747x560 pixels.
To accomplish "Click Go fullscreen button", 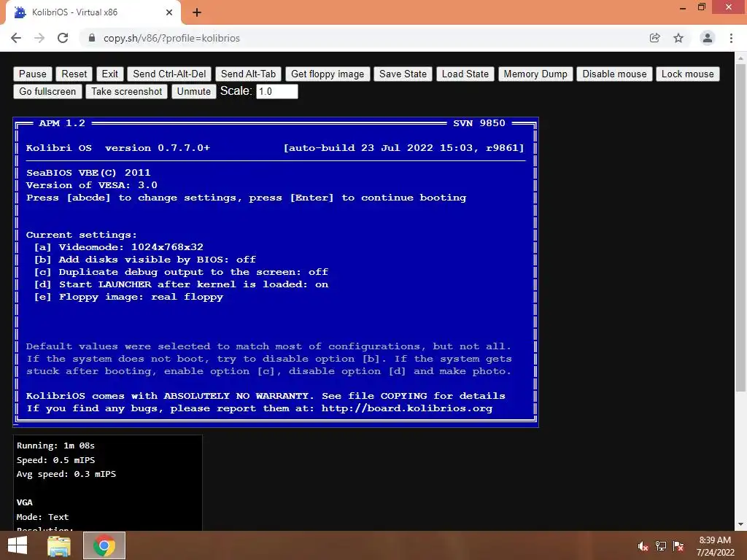I will coord(47,91).
